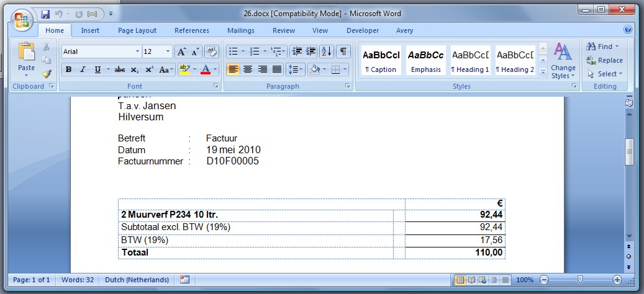The image size is (644, 294).
Task: Open the Mailings ribbon tab
Action: coord(240,30)
